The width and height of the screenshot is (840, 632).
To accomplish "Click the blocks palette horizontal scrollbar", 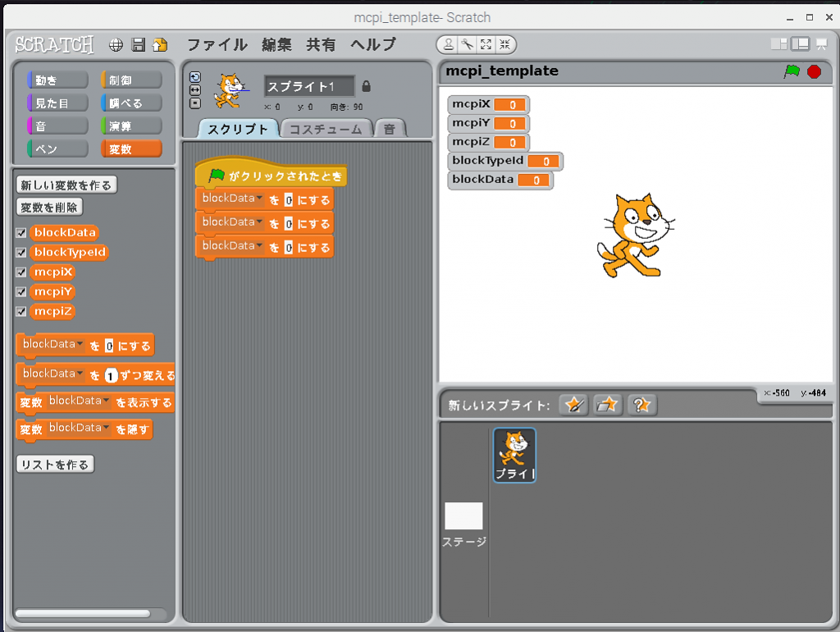I will point(83,613).
